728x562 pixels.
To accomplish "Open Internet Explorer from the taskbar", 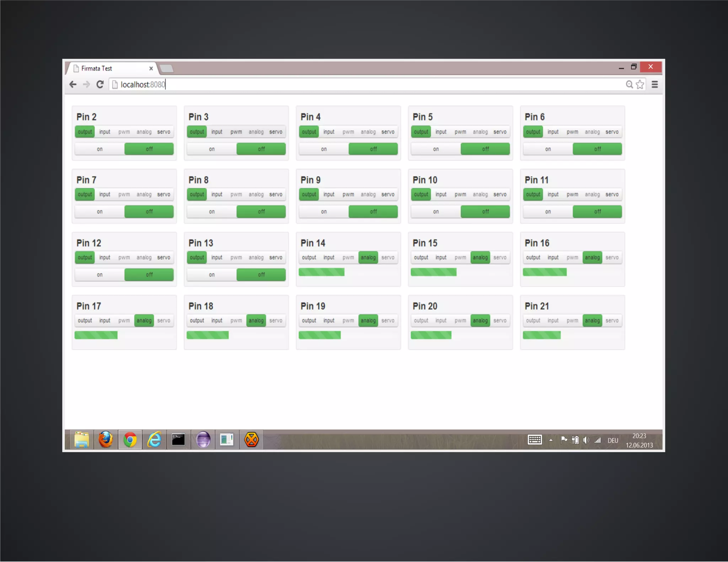I will pyautogui.click(x=154, y=440).
